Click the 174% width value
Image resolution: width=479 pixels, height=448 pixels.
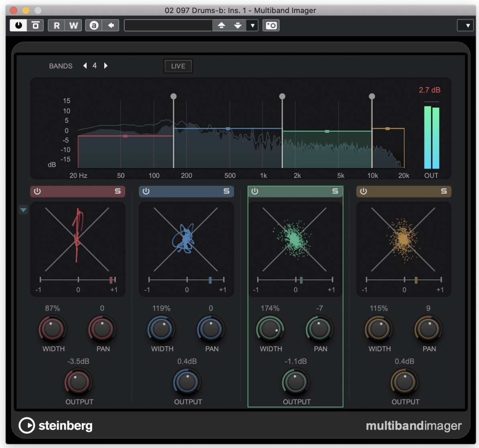270,308
